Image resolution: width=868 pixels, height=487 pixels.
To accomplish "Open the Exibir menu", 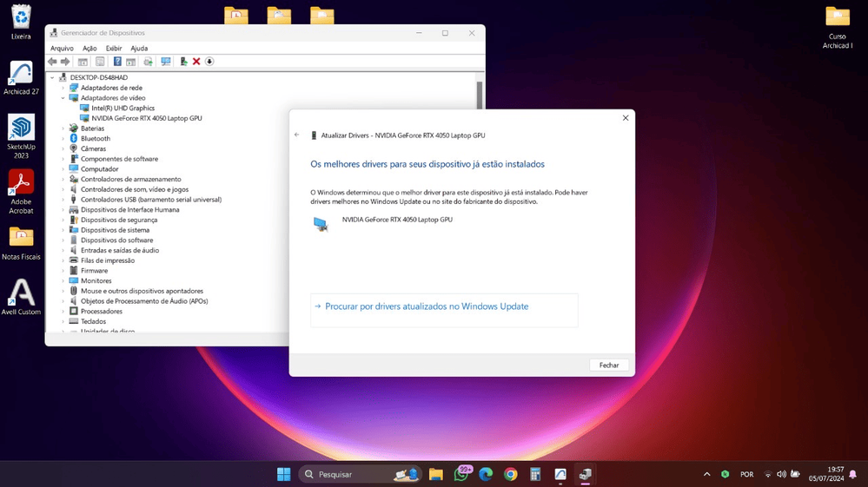I will (x=114, y=48).
